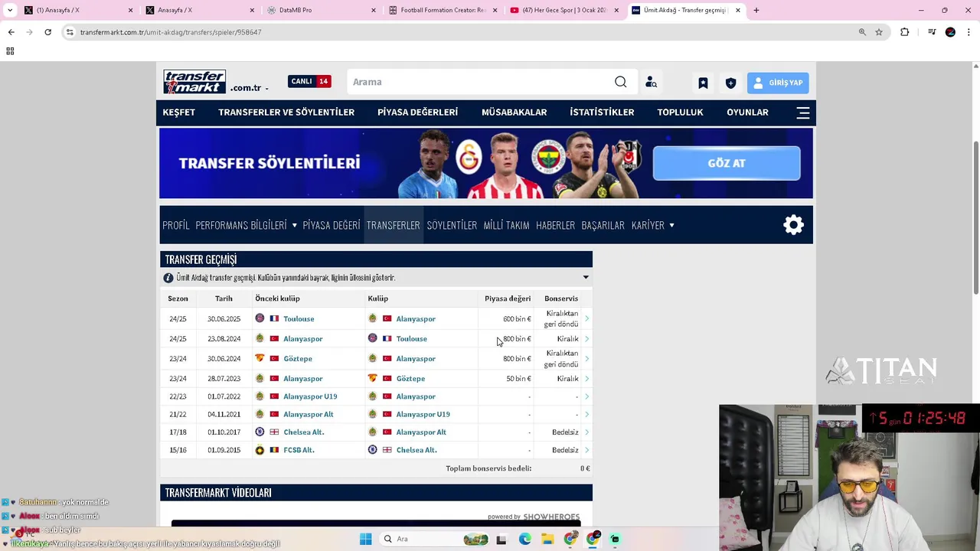This screenshot has height=551, width=980.
Task: Click the Giriş Yap login button
Action: tap(778, 83)
